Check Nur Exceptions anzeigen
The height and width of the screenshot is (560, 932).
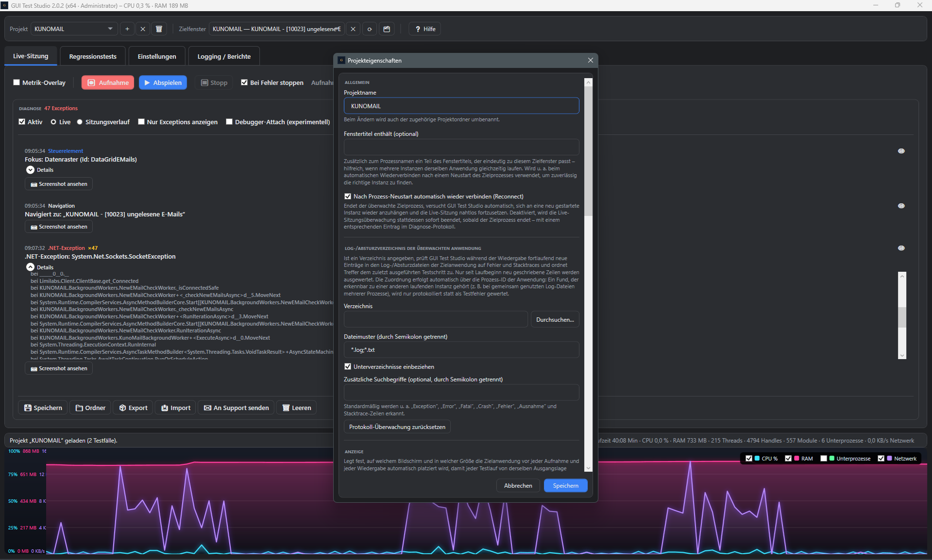(141, 122)
